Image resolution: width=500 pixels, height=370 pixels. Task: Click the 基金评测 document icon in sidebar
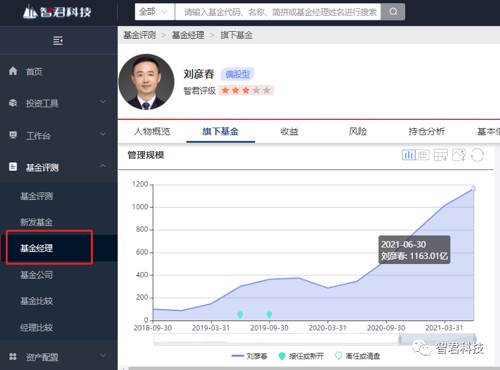pos(13,167)
